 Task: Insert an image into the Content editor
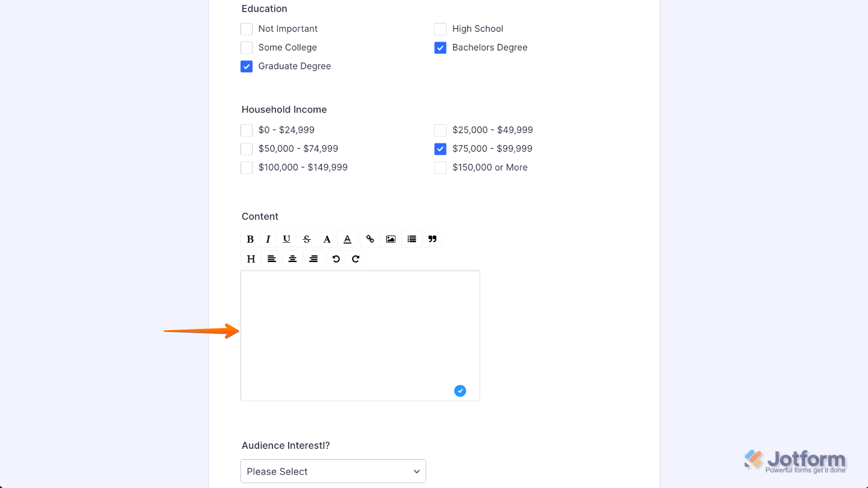(x=391, y=239)
